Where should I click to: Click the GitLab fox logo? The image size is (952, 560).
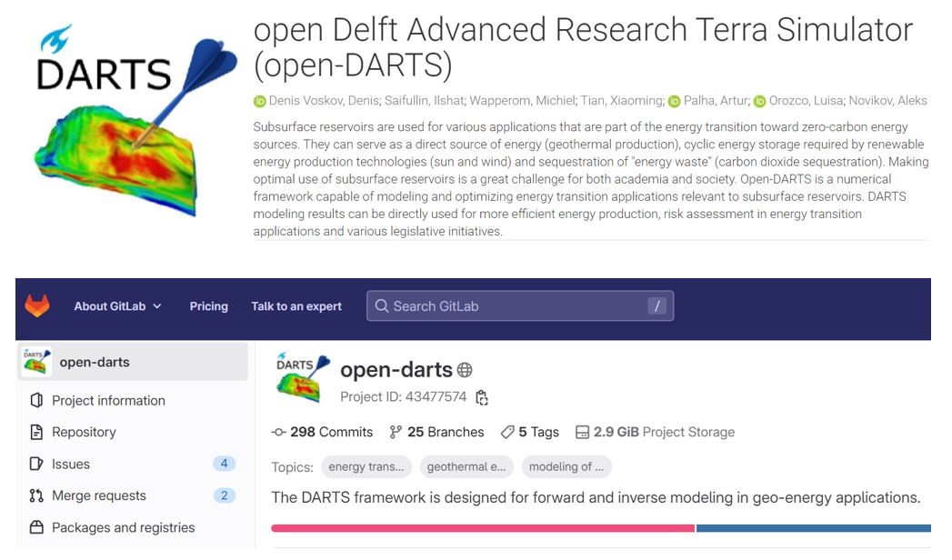37,306
